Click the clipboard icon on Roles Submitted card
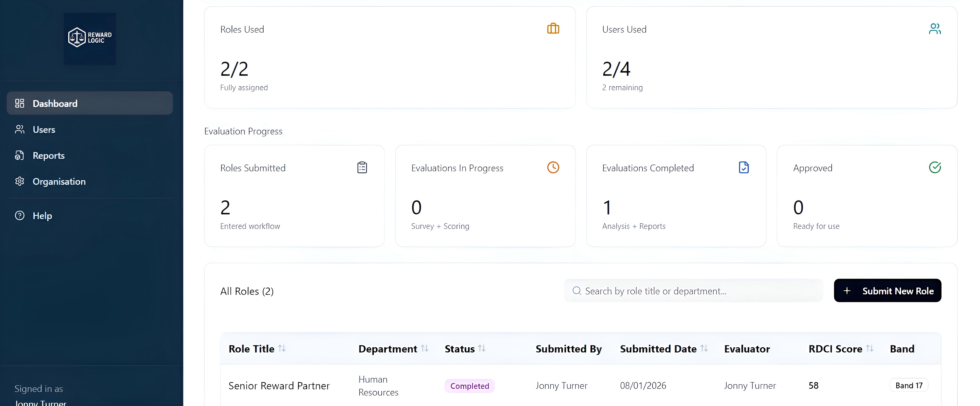This screenshot has height=406, width=980. point(362,167)
